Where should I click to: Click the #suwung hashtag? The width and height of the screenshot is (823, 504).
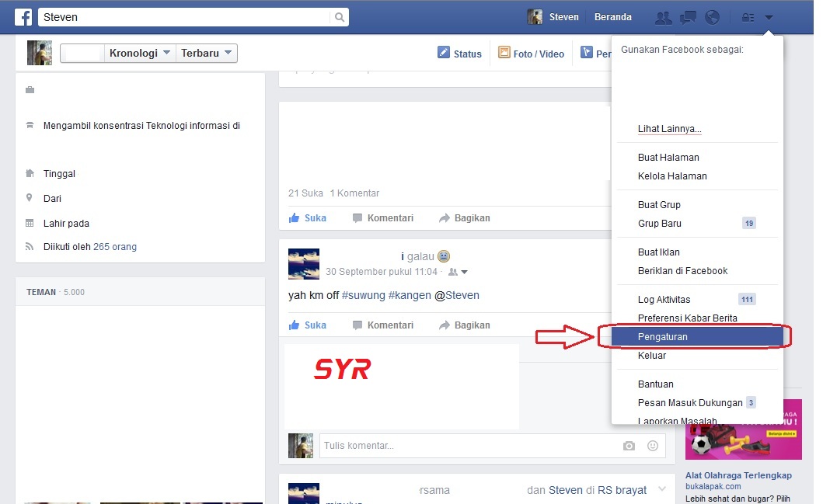(x=363, y=295)
